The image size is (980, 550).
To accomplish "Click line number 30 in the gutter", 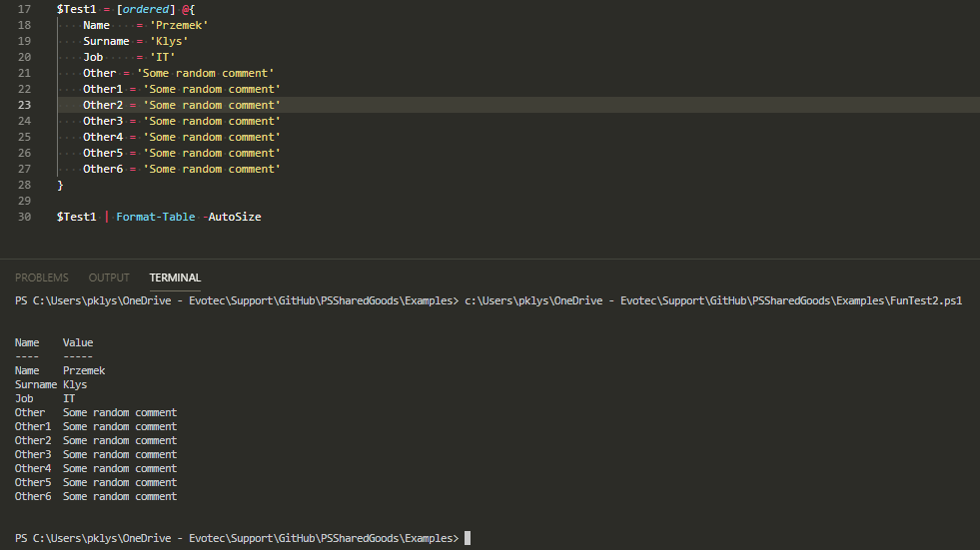I will (24, 217).
